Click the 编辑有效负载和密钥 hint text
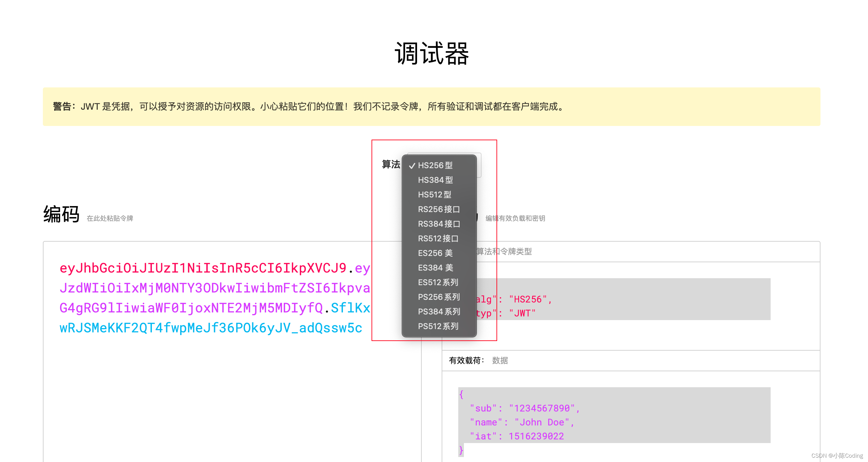Screen dimensions: 868x462 (x=515, y=218)
